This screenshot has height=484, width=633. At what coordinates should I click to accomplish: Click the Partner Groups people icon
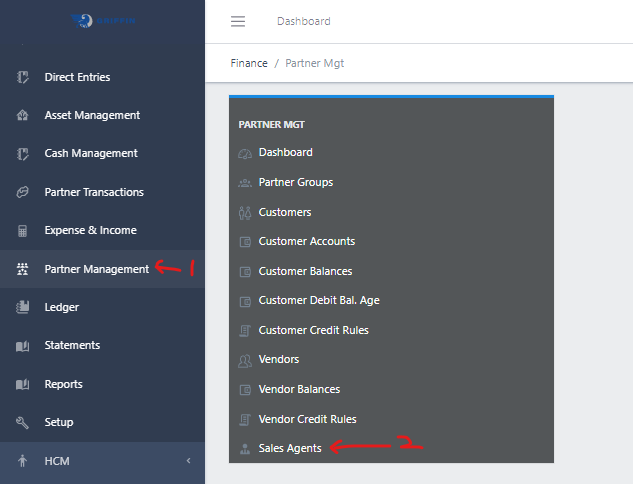[245, 183]
